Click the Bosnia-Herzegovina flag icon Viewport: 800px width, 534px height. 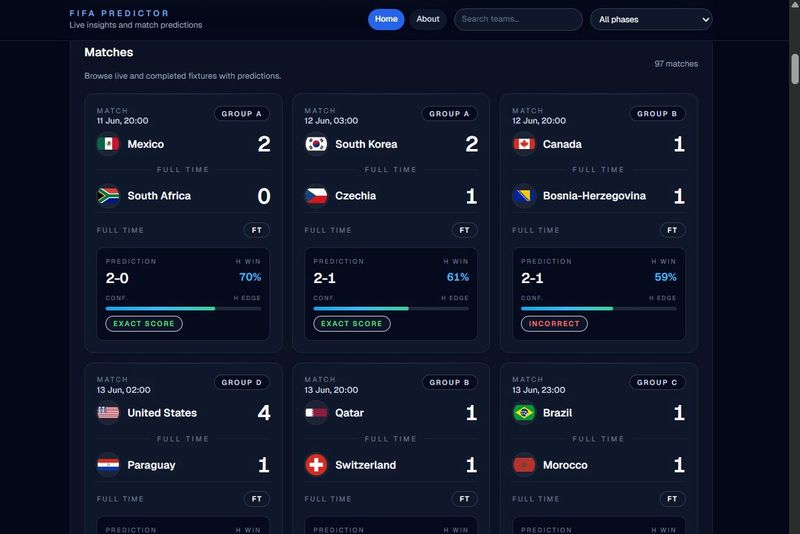pyautogui.click(x=524, y=196)
